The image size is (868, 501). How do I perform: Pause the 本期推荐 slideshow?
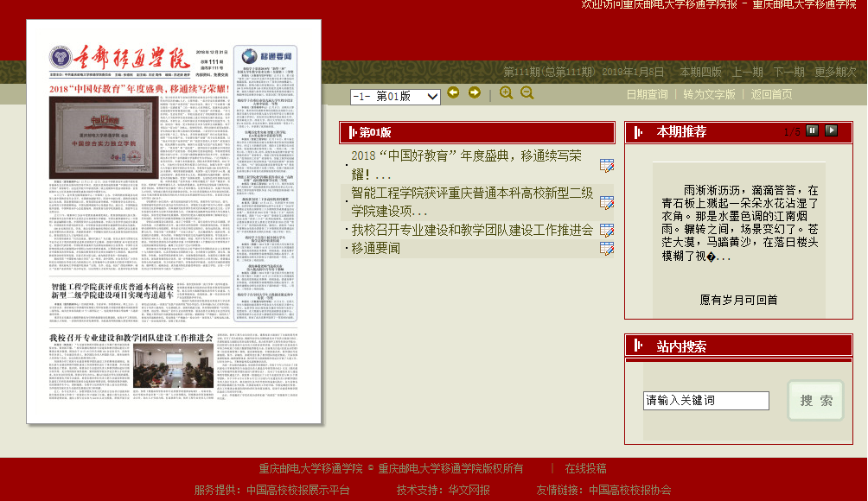(812, 130)
